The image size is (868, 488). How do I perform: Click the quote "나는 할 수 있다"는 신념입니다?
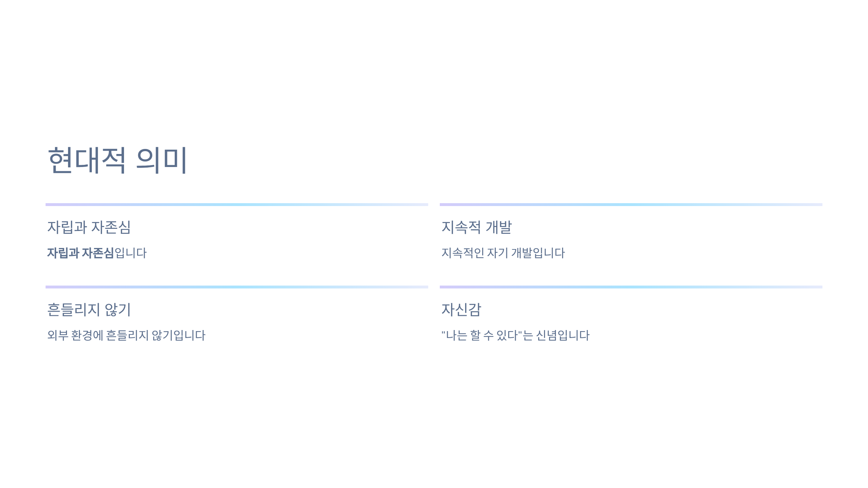point(515,335)
